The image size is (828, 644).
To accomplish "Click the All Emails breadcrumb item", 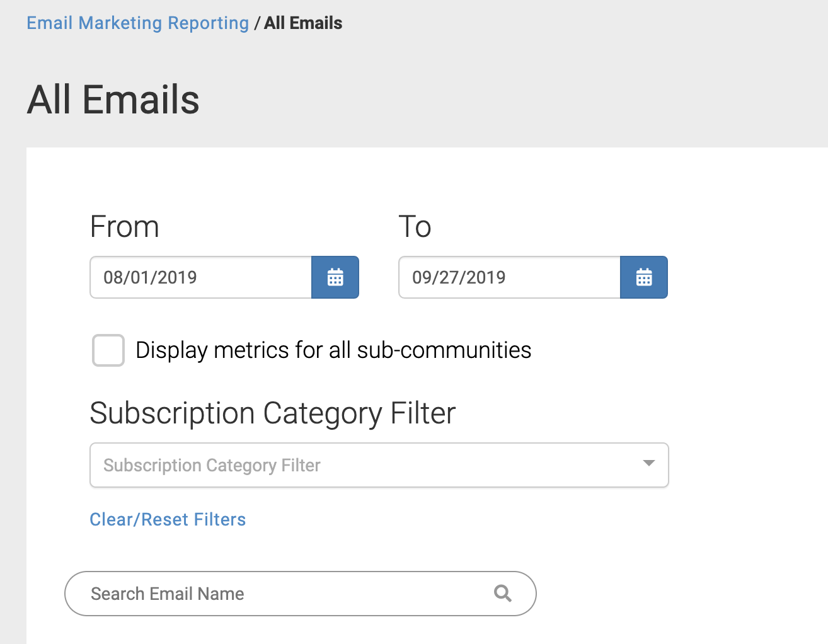I will (303, 23).
